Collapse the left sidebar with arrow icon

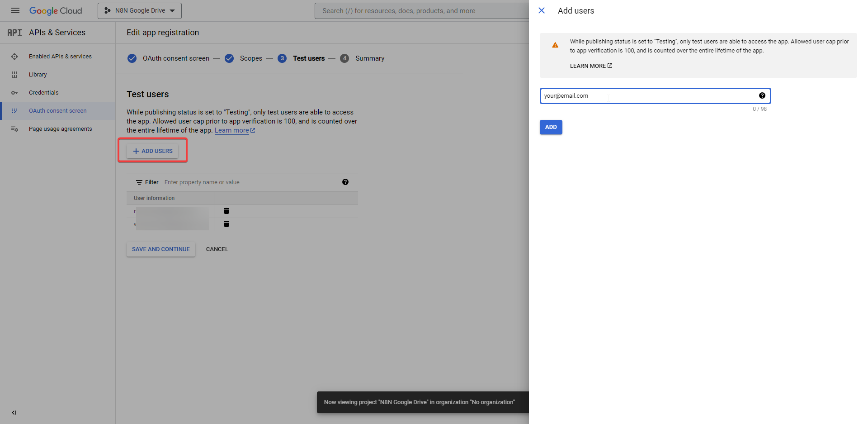[14, 412]
